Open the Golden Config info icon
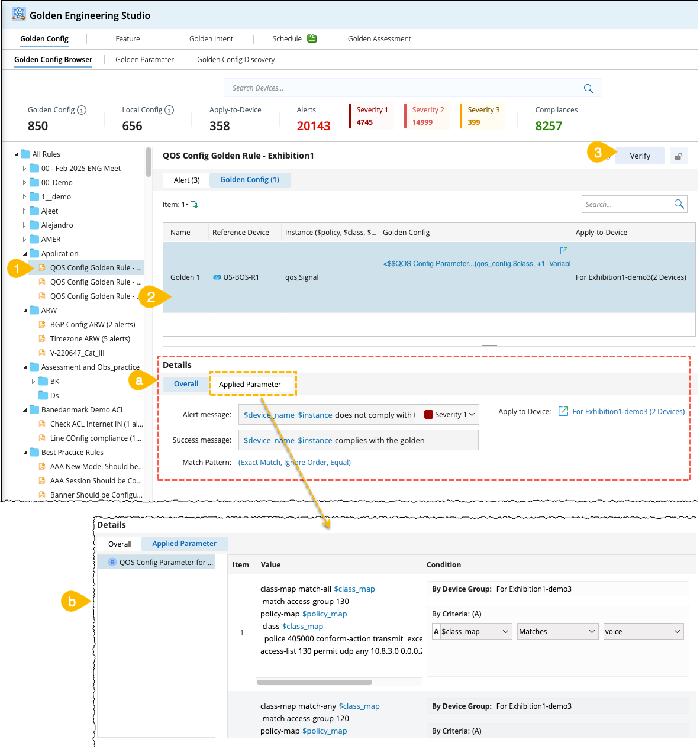This screenshot has width=700, height=749. coord(82,110)
